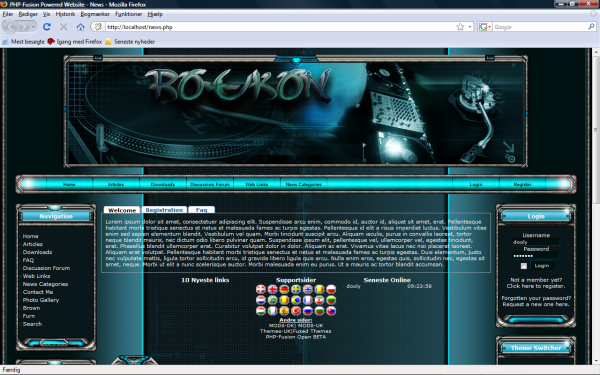This screenshot has width=600, height=375.
Task: Click into the Username input field
Action: click(536, 242)
